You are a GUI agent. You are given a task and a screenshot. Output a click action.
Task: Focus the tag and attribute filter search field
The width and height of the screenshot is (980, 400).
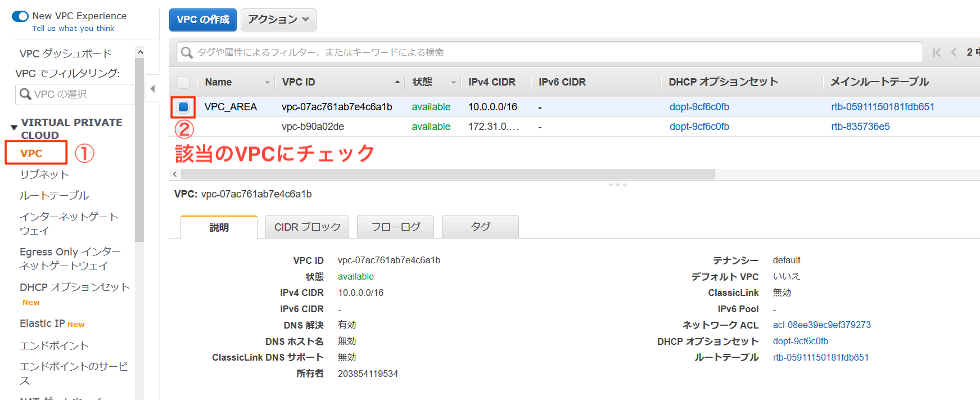(549, 52)
